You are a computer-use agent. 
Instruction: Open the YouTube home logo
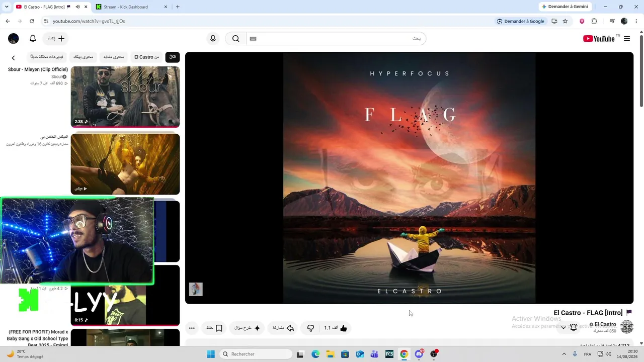[599, 39]
